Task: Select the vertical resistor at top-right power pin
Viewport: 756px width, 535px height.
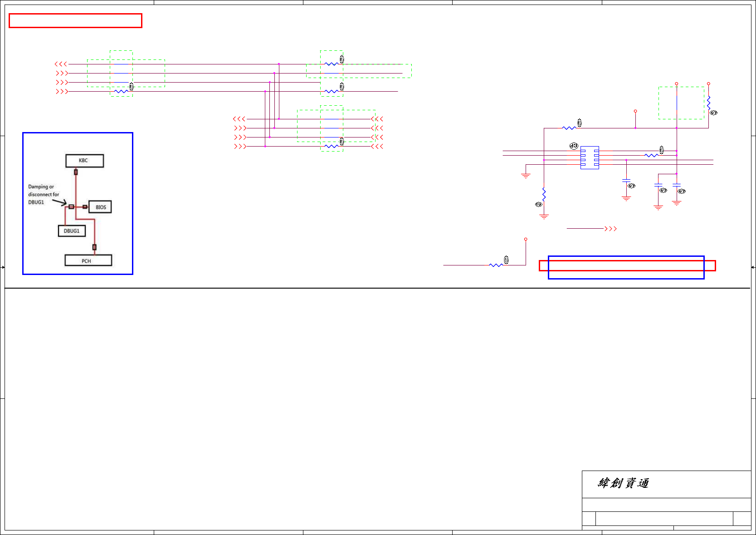Action: 708,103
